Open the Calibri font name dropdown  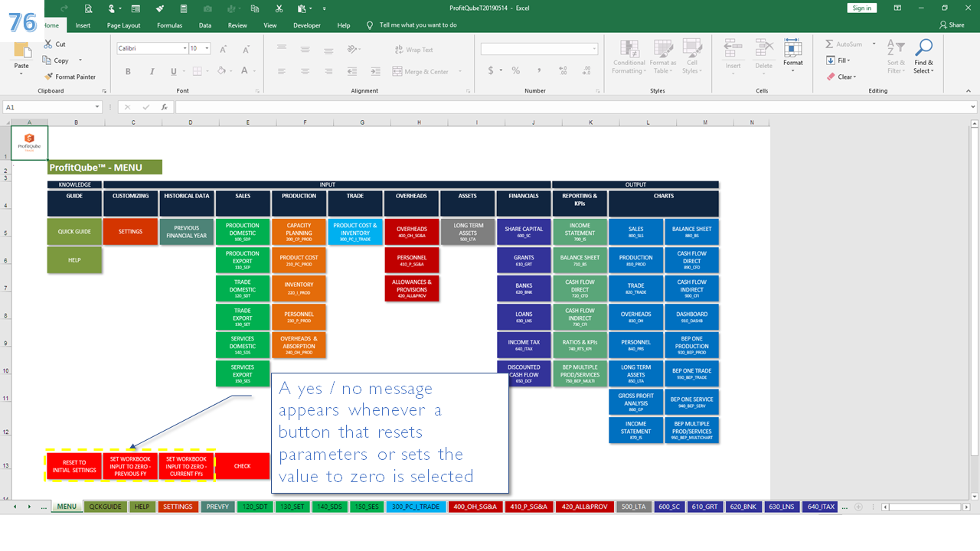(x=185, y=48)
